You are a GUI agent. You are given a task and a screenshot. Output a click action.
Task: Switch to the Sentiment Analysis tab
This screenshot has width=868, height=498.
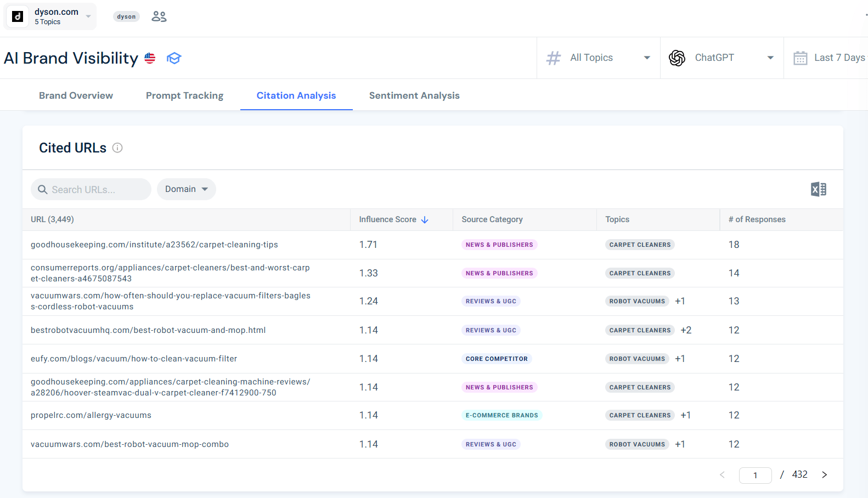point(414,95)
